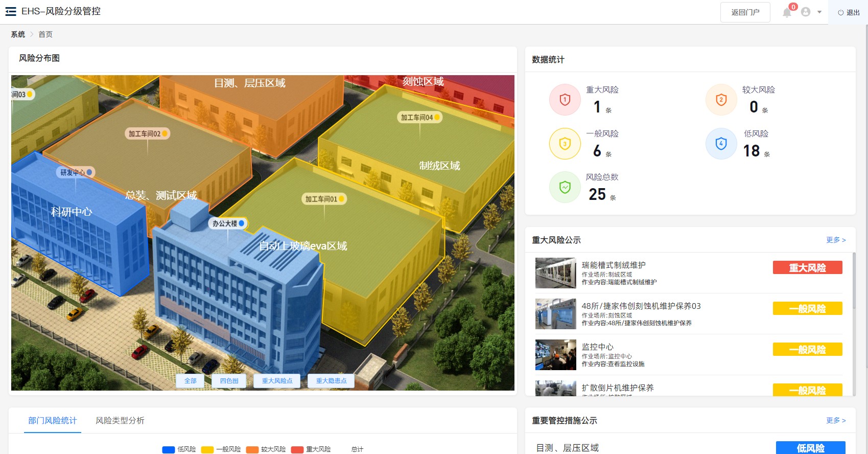
Task: Click the 风险总数 count 25
Action: pyautogui.click(x=597, y=194)
